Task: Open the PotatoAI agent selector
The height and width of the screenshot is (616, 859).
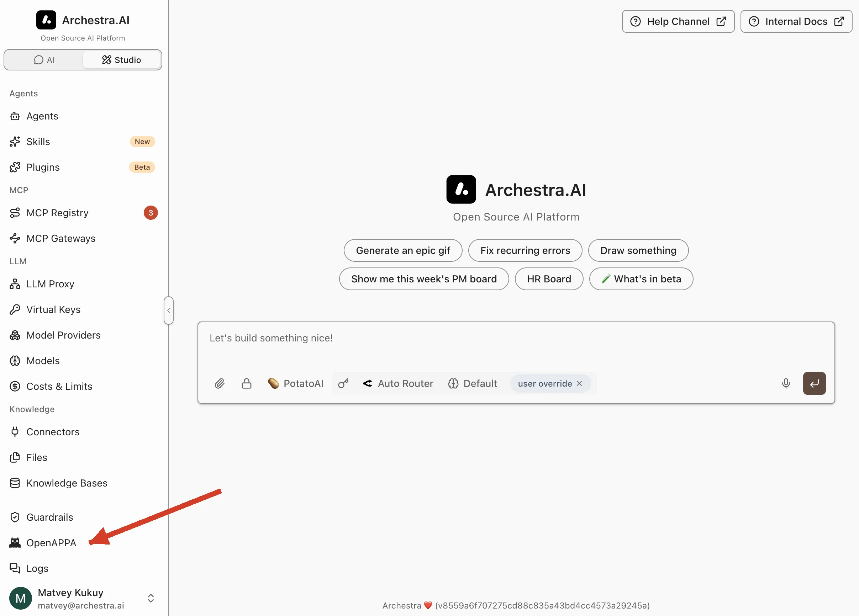Action: [295, 383]
